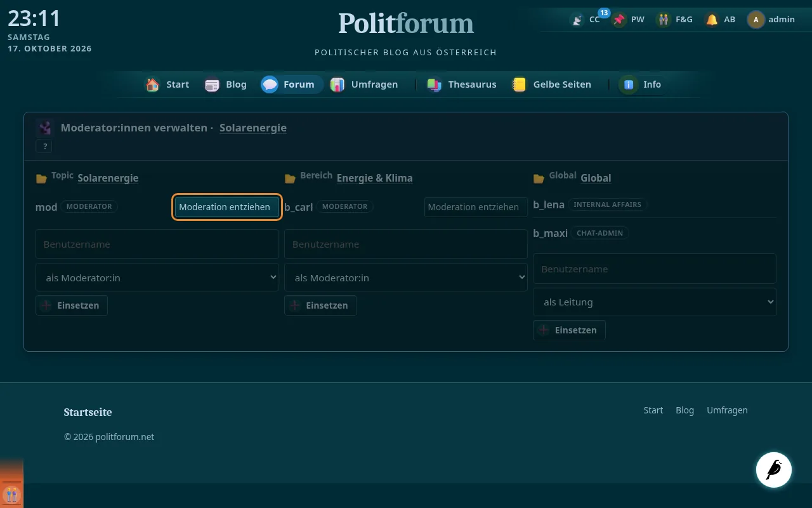The image size is (812, 508).
Task: Click the footer Blog link
Action: (x=684, y=410)
